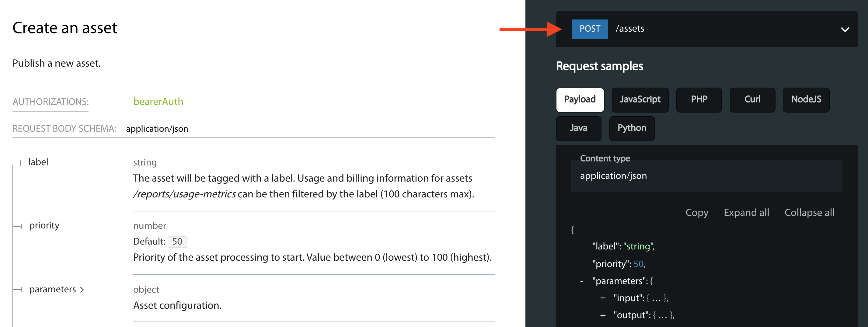Viewport: 868px width, 327px height.
Task: Click the /assets endpoint path
Action: [x=630, y=29]
